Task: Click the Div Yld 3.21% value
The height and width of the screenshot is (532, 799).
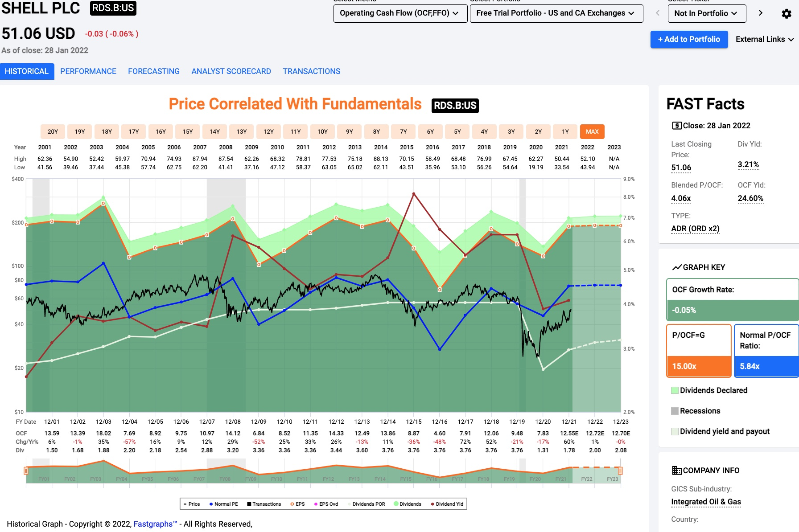Action: (748, 164)
